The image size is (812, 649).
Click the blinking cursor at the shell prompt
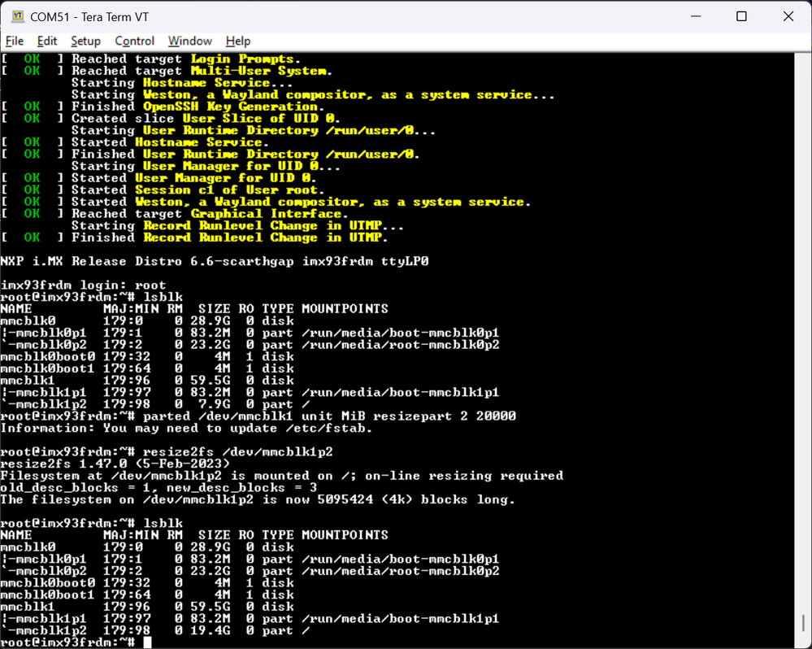pos(149,642)
